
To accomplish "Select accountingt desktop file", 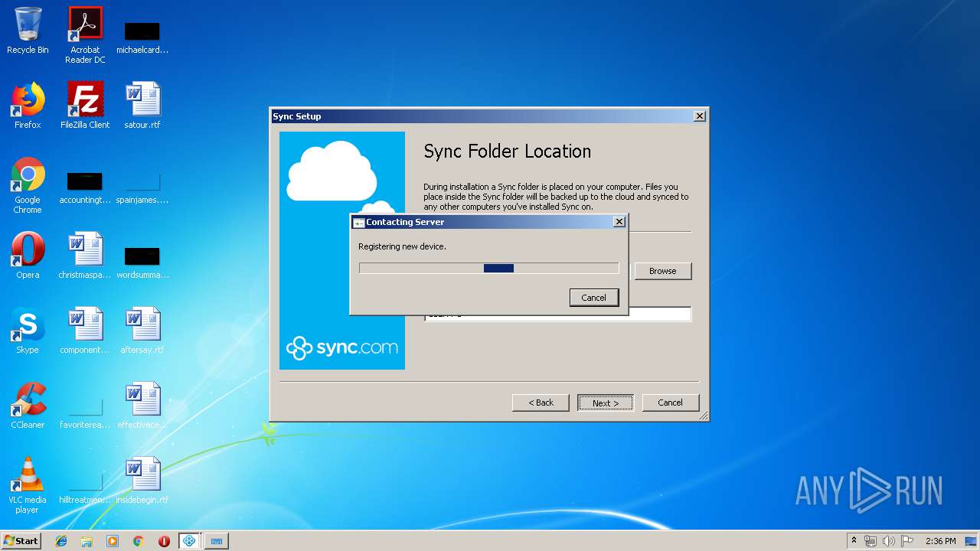I will 85,188.
